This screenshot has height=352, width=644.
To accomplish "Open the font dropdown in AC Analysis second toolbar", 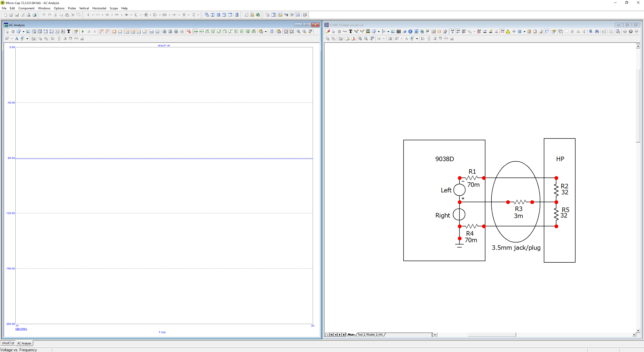I will (27, 39).
